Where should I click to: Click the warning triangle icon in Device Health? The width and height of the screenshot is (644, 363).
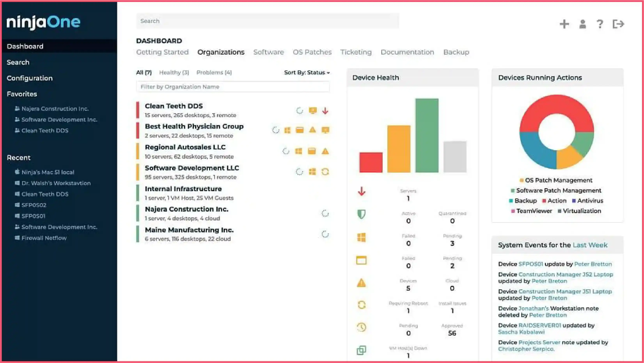tap(361, 283)
